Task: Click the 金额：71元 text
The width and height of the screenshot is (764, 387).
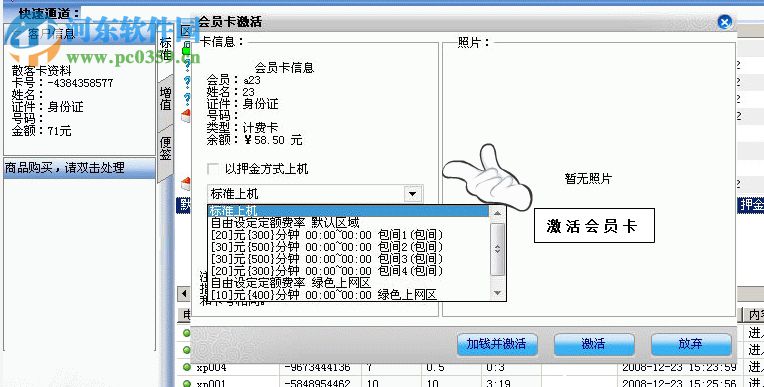Action: coord(41,131)
